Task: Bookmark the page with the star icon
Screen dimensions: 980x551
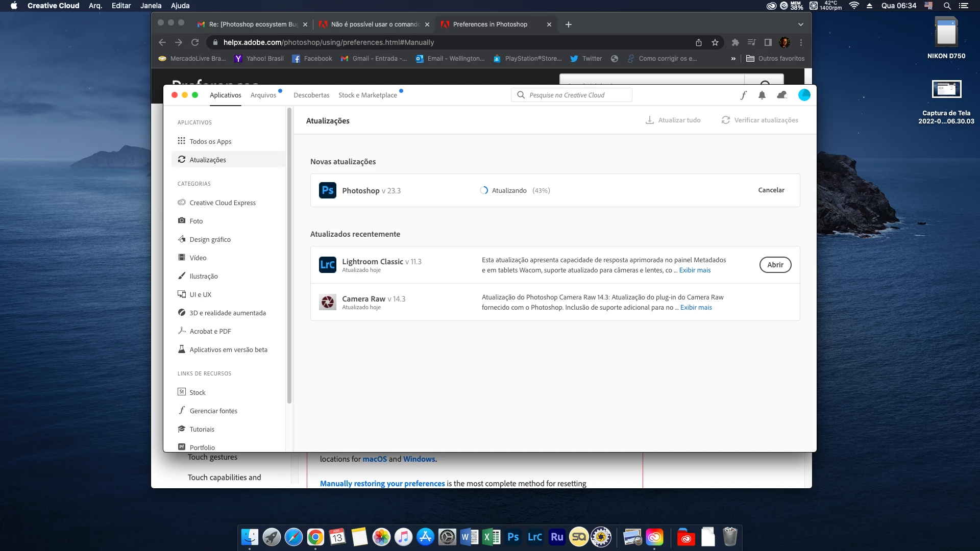Action: coord(715,42)
